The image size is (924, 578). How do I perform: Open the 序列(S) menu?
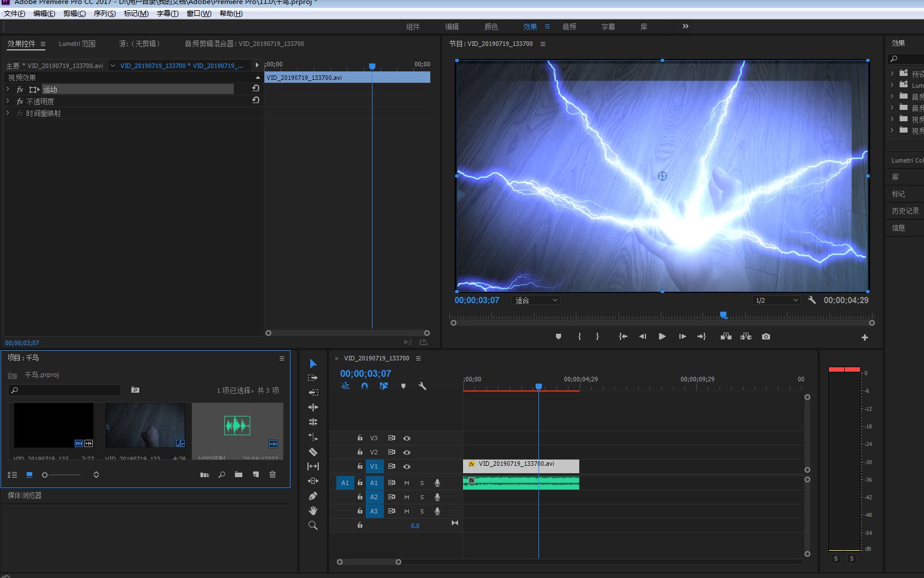tap(104, 14)
